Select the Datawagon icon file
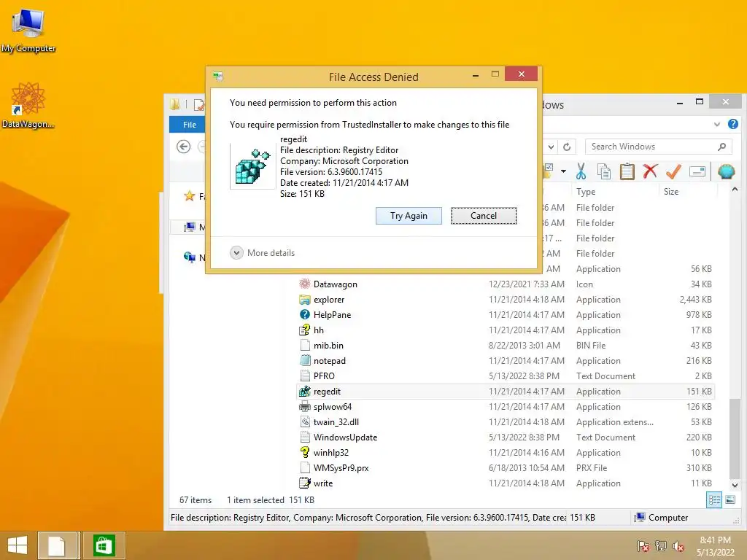Image resolution: width=747 pixels, height=560 pixels. pyautogui.click(x=336, y=284)
